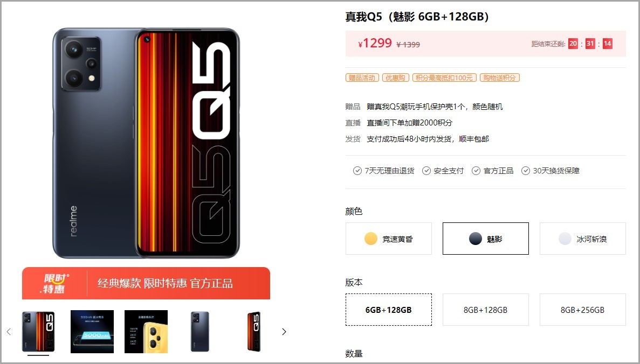640x364 pixels.
Task: Show next thumbnails with right arrow
Action: tap(284, 332)
